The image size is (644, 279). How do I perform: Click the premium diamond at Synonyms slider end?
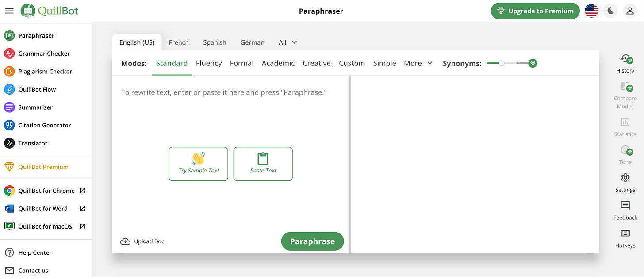[x=533, y=63]
